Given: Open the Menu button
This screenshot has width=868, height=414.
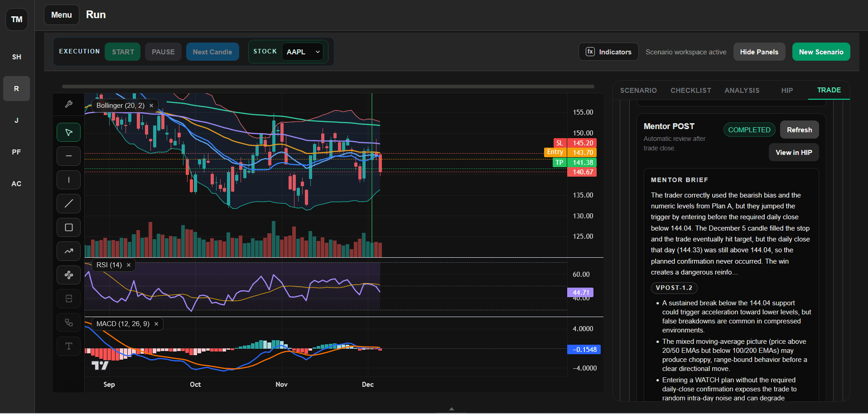Looking at the screenshot, I should 62,15.
